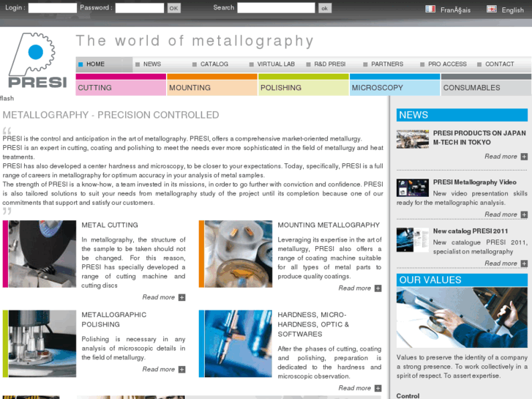Click Read more for Metallography Video news
Image resolution: width=532 pixels, height=399 pixels.
(x=501, y=215)
